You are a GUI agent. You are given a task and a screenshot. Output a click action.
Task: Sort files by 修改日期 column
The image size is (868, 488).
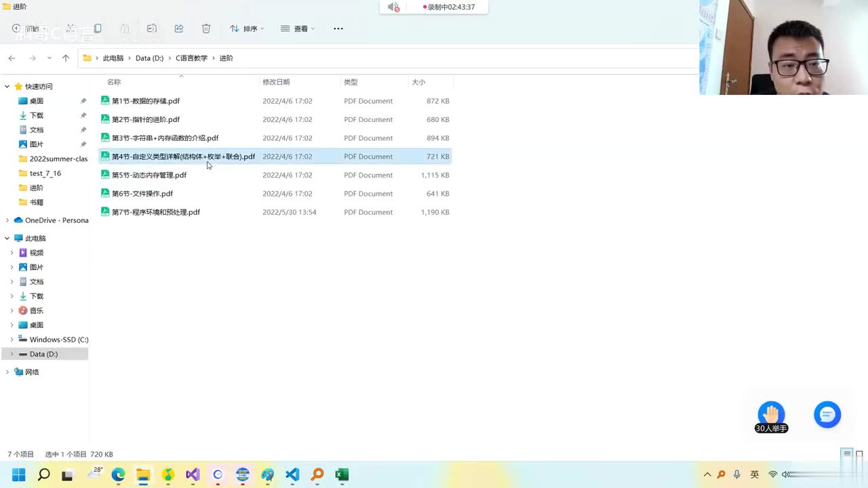pos(276,82)
